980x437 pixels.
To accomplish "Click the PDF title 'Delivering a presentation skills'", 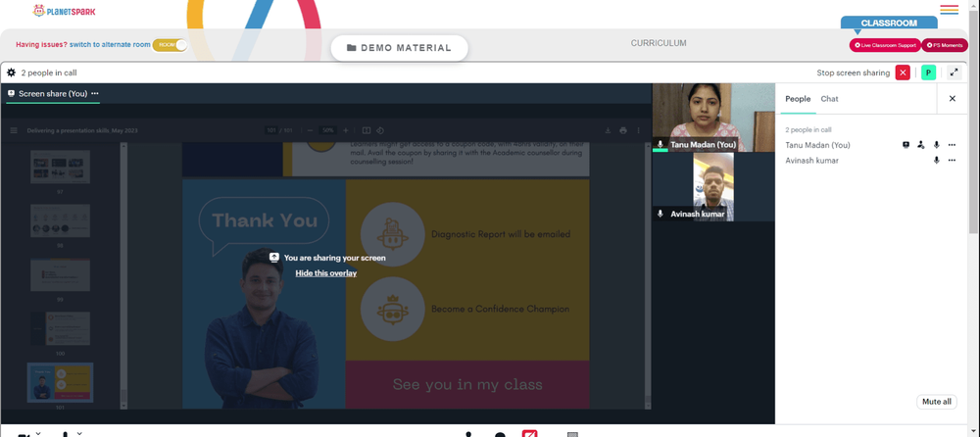I will pos(82,130).
